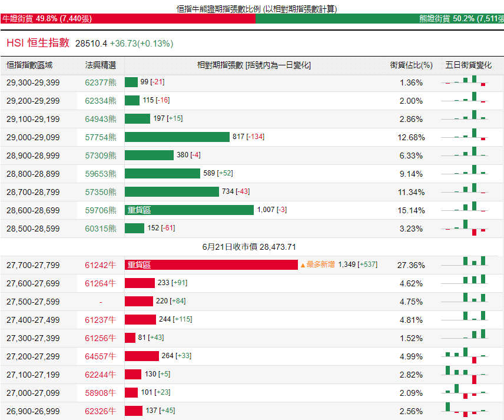This screenshot has height=420, width=504.
Task: Open warrant 64943熊
Action: 101,120
